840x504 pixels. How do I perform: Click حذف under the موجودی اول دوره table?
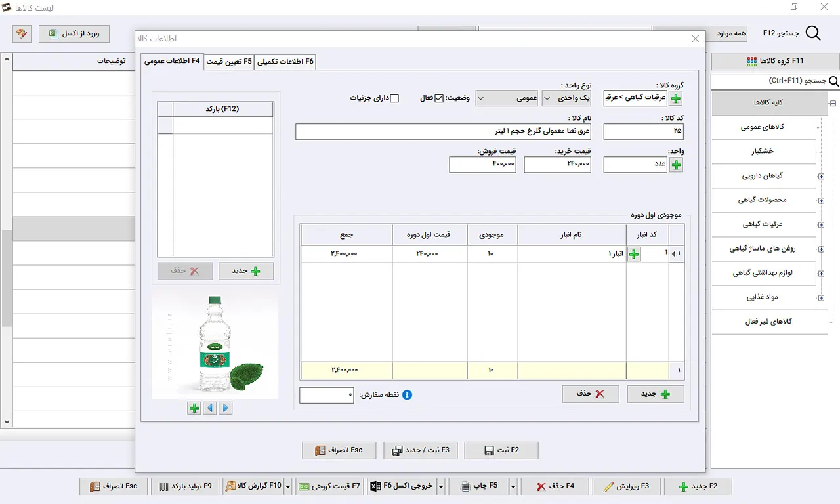tap(591, 394)
